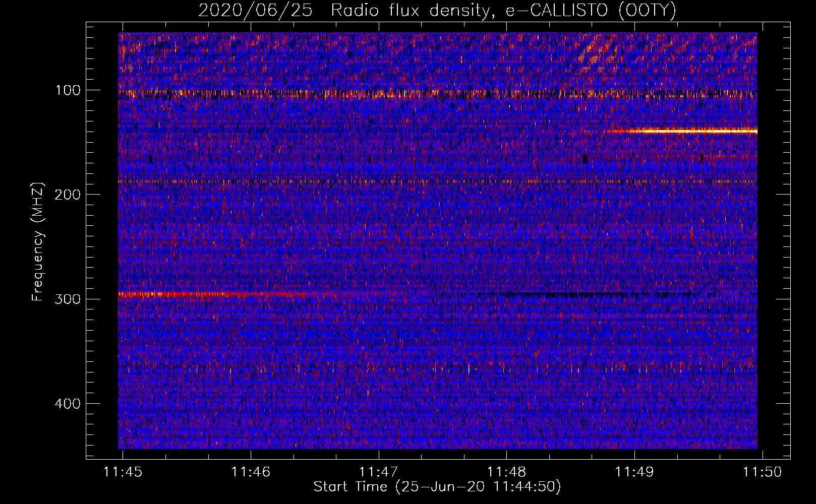Image resolution: width=816 pixels, height=504 pixels.
Task: Click the 11:50 time tick label
Action: [762, 472]
